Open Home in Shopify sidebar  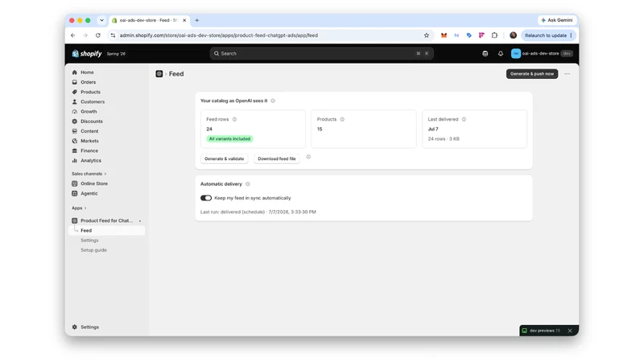point(87,72)
